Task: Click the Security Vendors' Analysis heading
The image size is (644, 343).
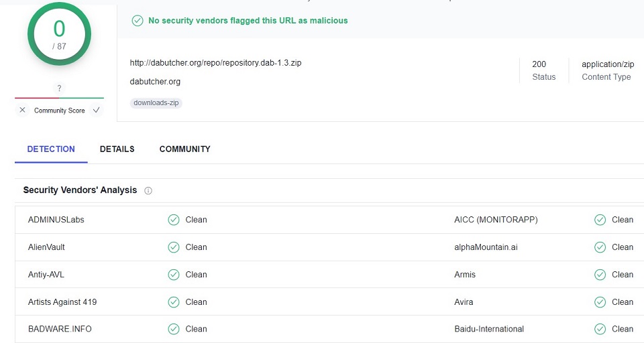Action: coord(80,190)
